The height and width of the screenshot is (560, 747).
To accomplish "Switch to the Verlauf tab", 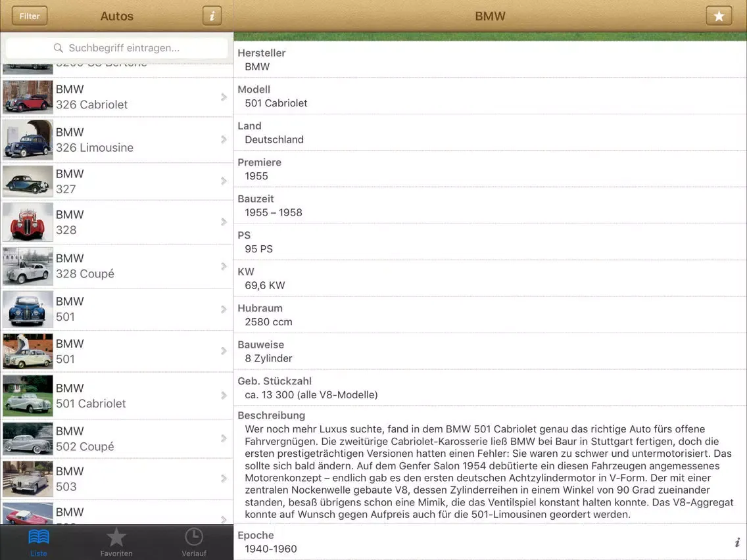I will [194, 542].
